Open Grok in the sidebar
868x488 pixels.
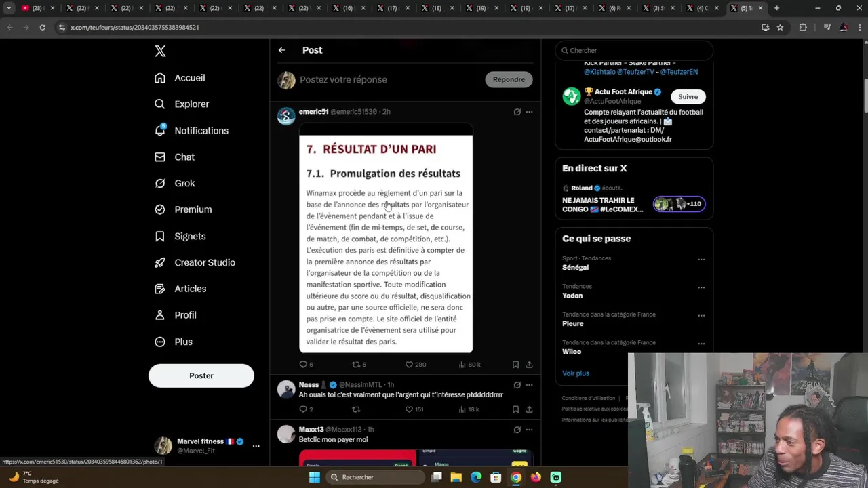[x=174, y=184]
